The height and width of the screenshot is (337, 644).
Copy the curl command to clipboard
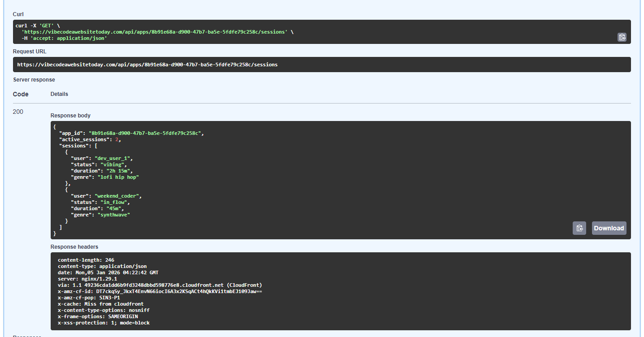(x=622, y=37)
